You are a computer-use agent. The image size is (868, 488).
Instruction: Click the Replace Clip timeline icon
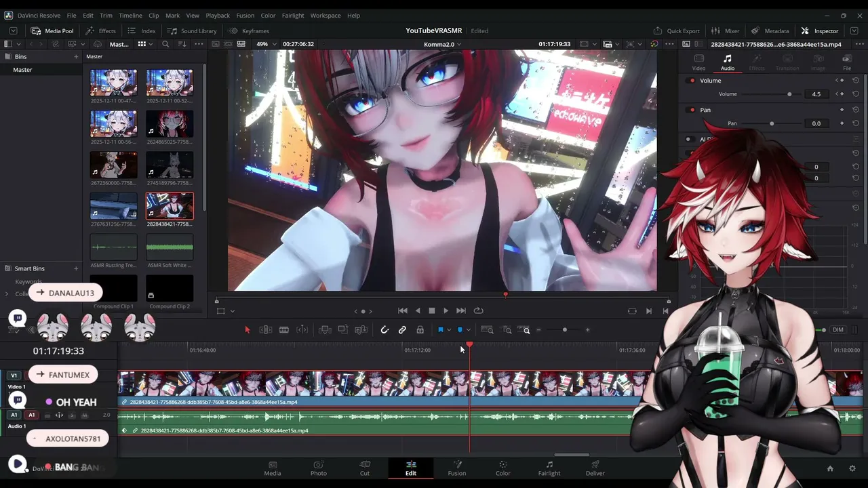361,330
